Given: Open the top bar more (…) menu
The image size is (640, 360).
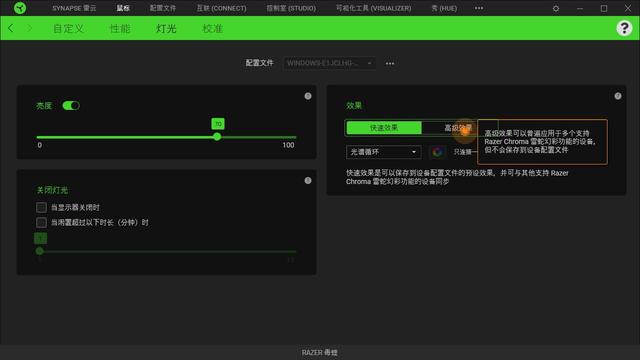Looking at the screenshot, I should [x=479, y=8].
